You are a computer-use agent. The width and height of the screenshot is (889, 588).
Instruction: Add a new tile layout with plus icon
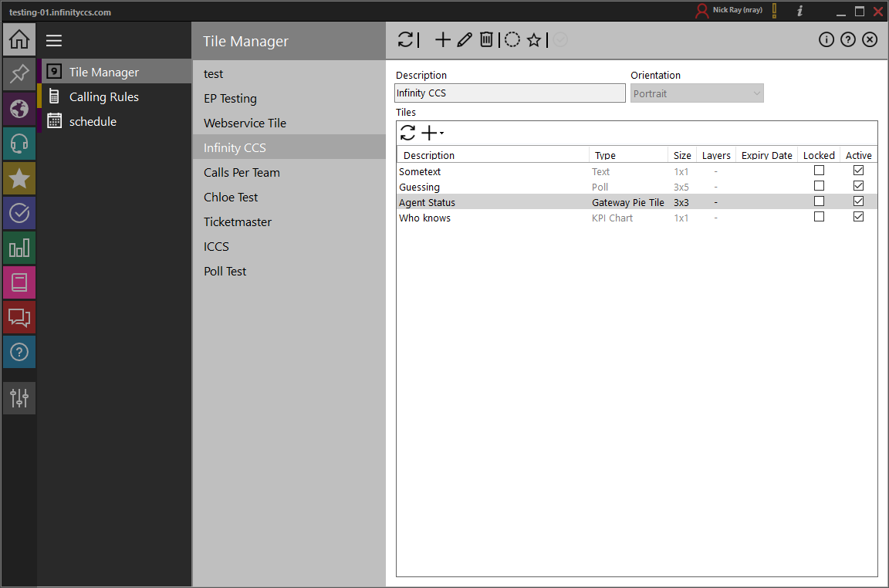pos(442,39)
